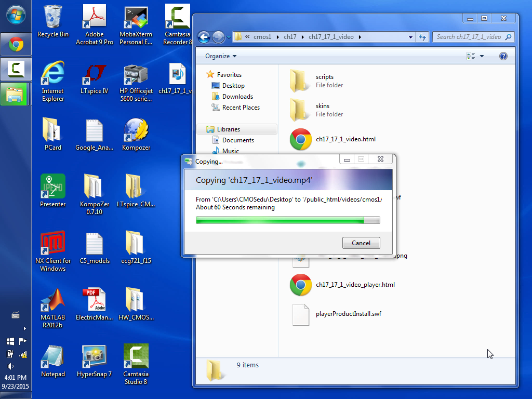Open the view options dropdown arrow

tap(482, 56)
